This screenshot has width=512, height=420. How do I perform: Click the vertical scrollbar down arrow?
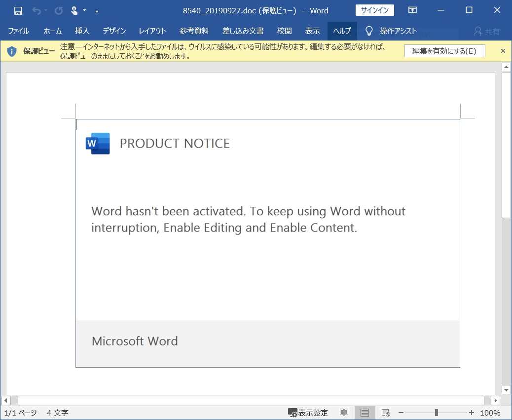point(506,389)
